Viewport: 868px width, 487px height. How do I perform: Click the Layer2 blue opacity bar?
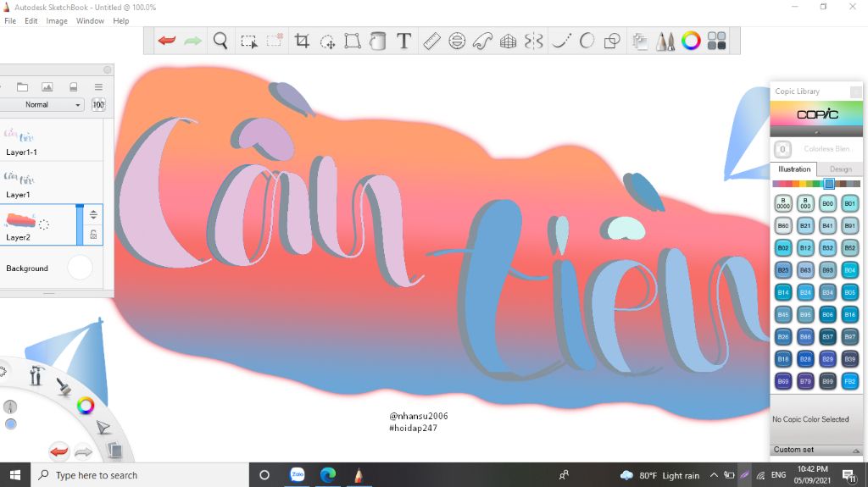(x=80, y=224)
